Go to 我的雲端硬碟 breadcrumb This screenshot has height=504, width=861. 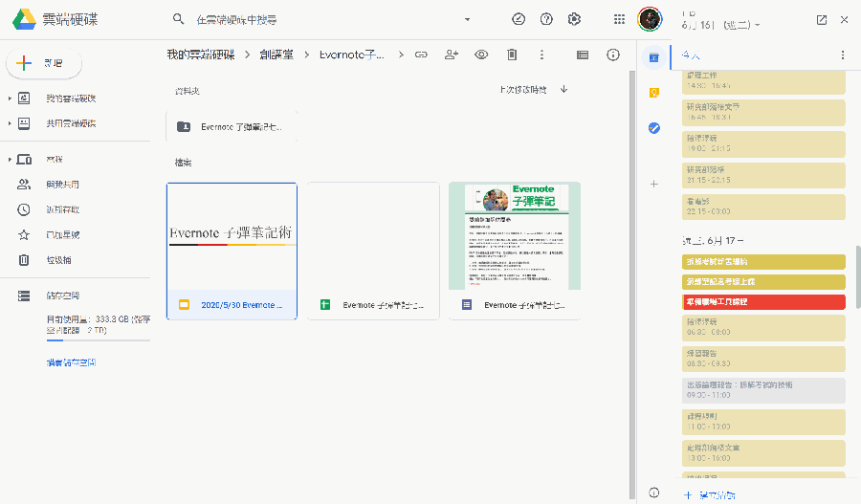pos(201,55)
